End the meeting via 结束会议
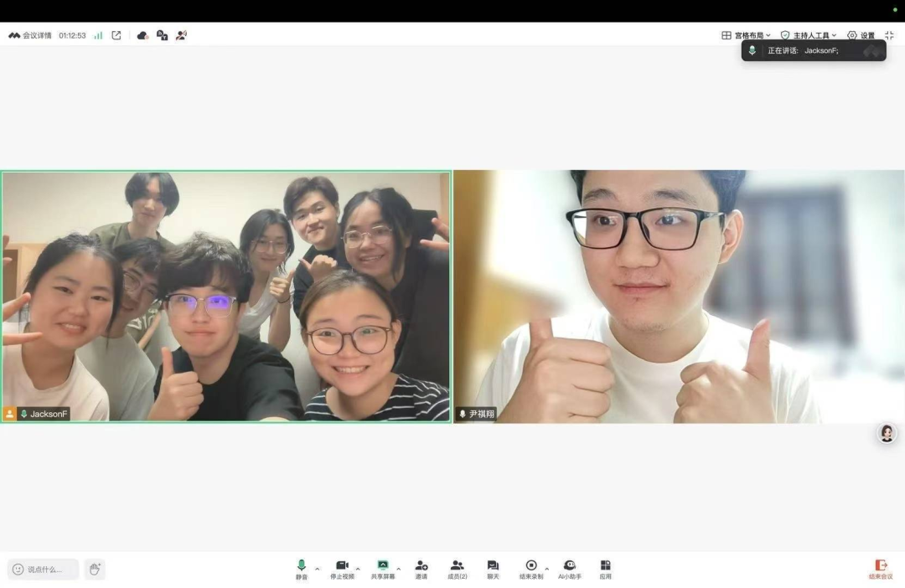The width and height of the screenshot is (905, 588). click(881, 569)
